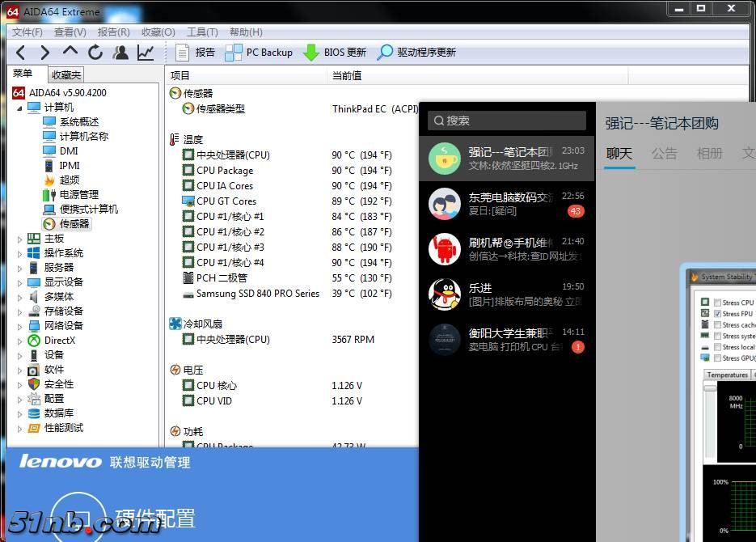756x542 pixels.
Task: Go back with the AIDA64 back arrow
Action: point(20,52)
